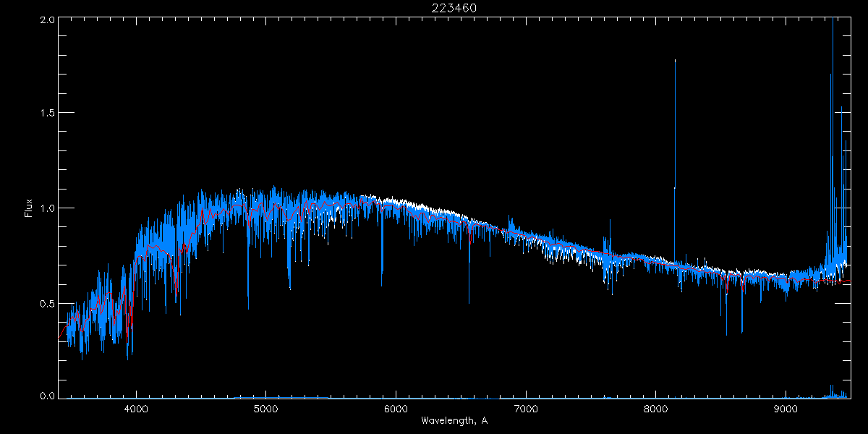
Task: Click the Wavelength, A x-axis label
Action: (x=454, y=421)
